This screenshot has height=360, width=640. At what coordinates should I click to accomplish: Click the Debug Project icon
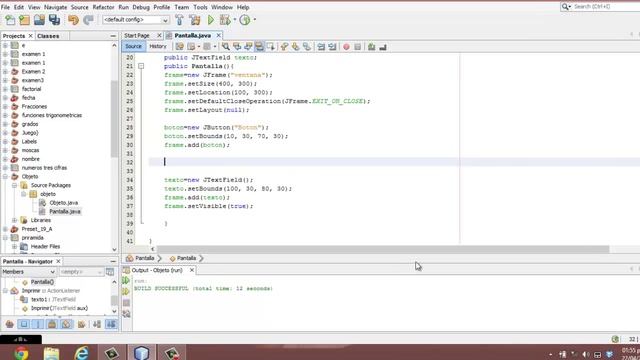[224, 20]
